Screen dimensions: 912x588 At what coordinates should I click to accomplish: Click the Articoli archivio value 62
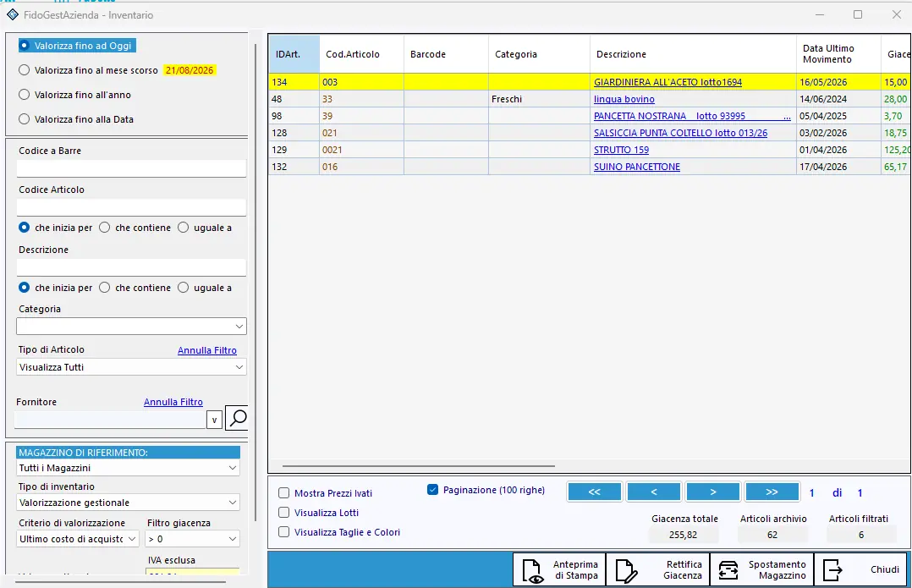pyautogui.click(x=772, y=535)
